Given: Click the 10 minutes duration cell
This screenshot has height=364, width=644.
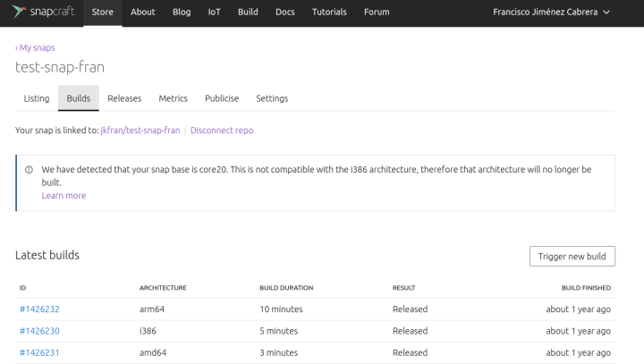Looking at the screenshot, I should [281, 309].
